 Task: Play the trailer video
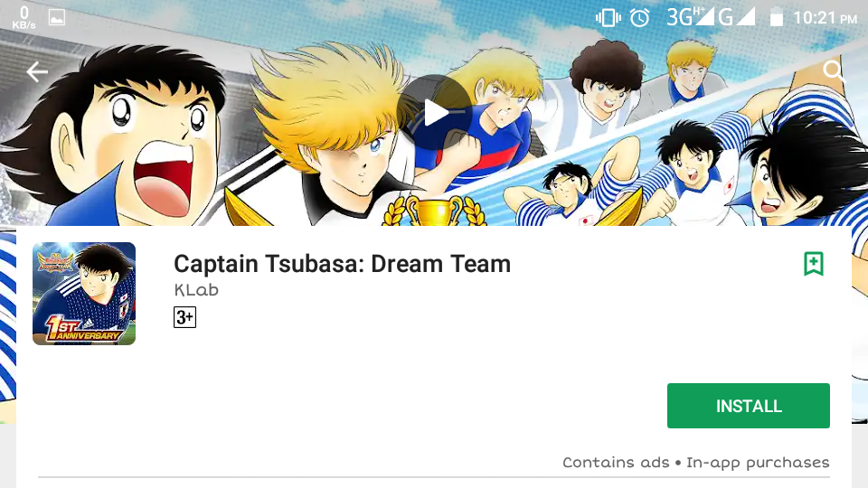(x=435, y=112)
